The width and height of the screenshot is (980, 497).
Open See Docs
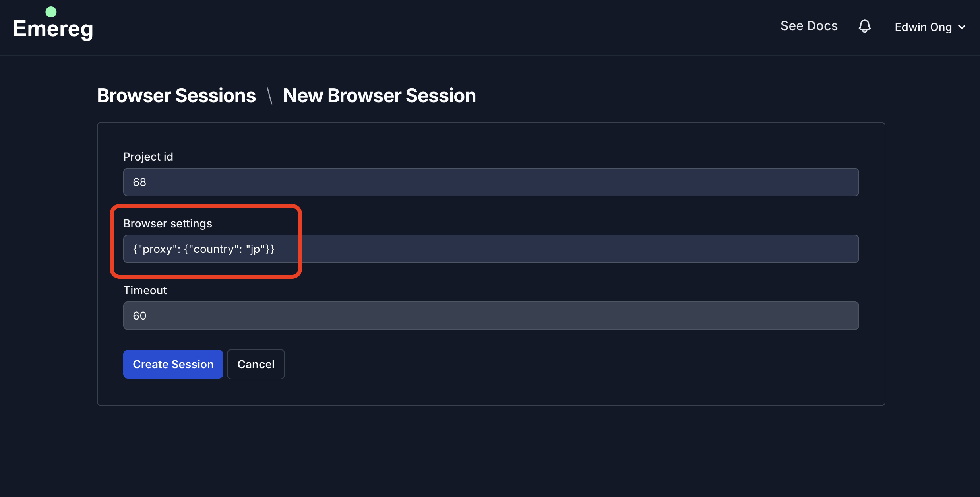(809, 25)
